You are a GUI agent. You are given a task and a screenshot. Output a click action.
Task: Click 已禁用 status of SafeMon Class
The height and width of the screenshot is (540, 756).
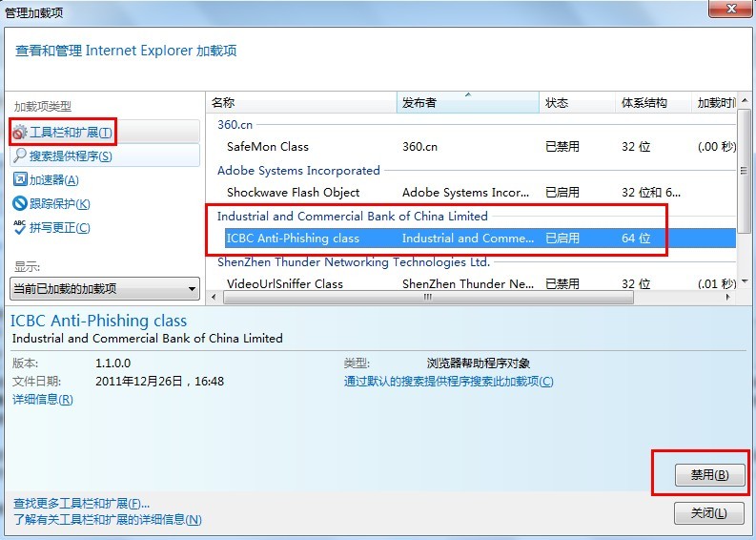[x=562, y=146]
